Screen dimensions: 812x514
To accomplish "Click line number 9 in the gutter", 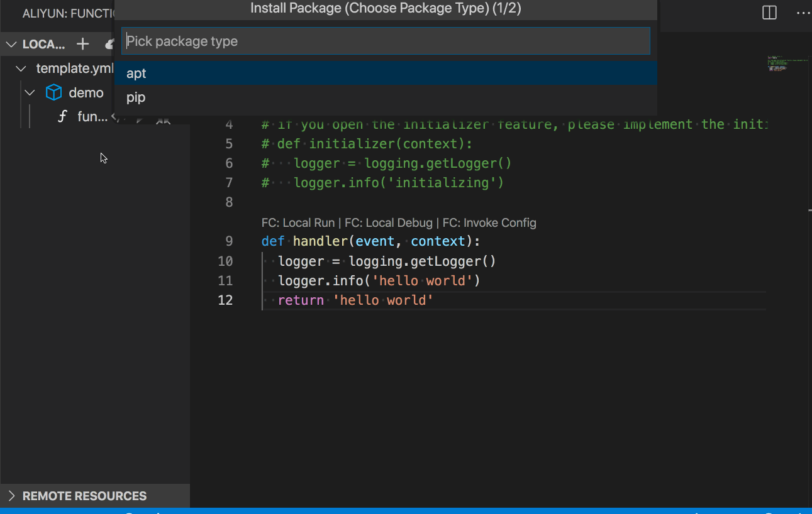I will pyautogui.click(x=229, y=241).
